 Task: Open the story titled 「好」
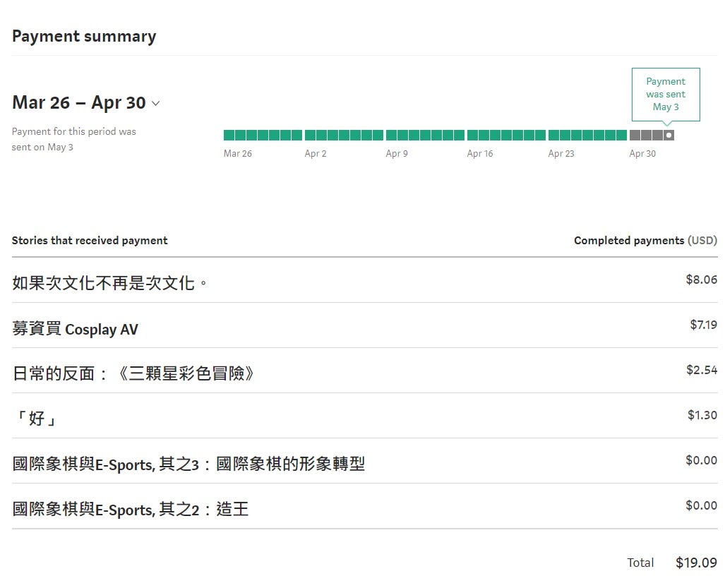[x=35, y=419]
